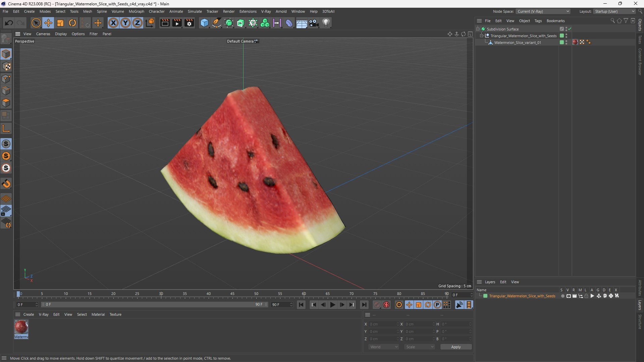Viewport: 644px width, 362px height.
Task: Open the Simulate menu
Action: [195, 11]
